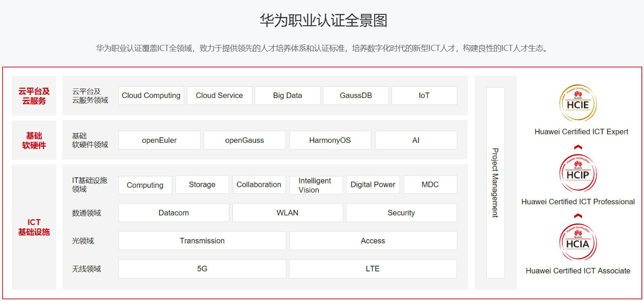Select the 云平台及云服务 category tab
644x301 pixels.
coord(34,96)
